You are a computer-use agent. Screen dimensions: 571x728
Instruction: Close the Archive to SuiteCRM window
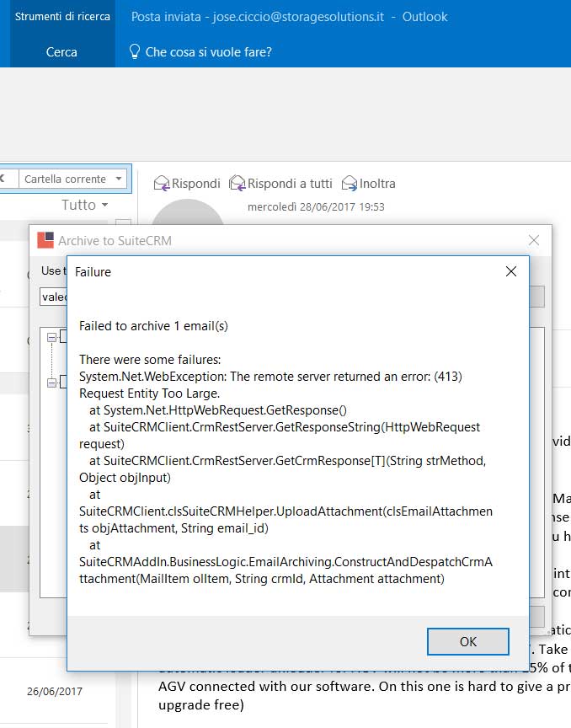[534, 240]
